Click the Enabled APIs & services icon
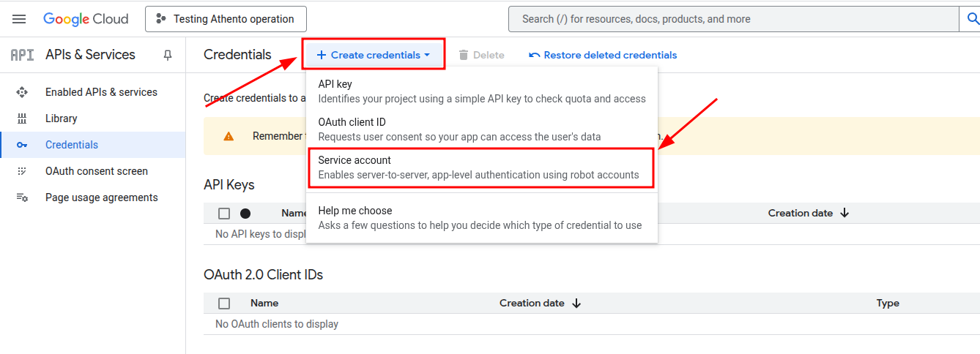Screen dimensions: 980x354 [x=22, y=92]
